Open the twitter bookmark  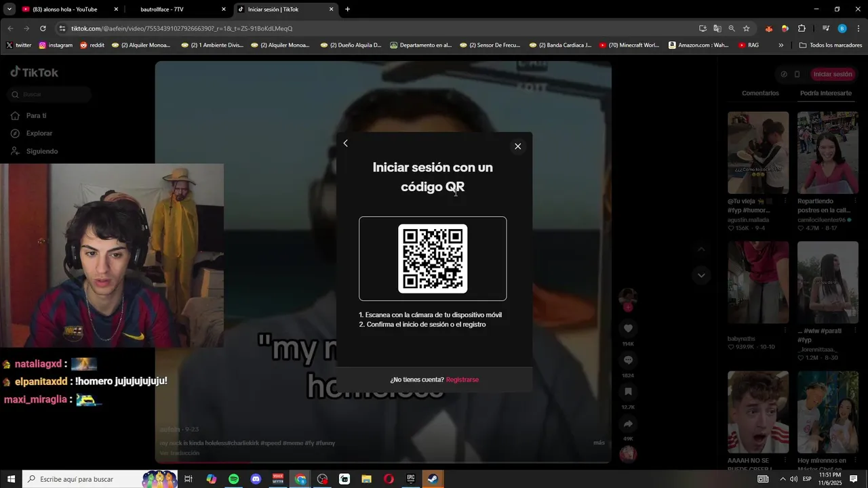click(x=18, y=45)
